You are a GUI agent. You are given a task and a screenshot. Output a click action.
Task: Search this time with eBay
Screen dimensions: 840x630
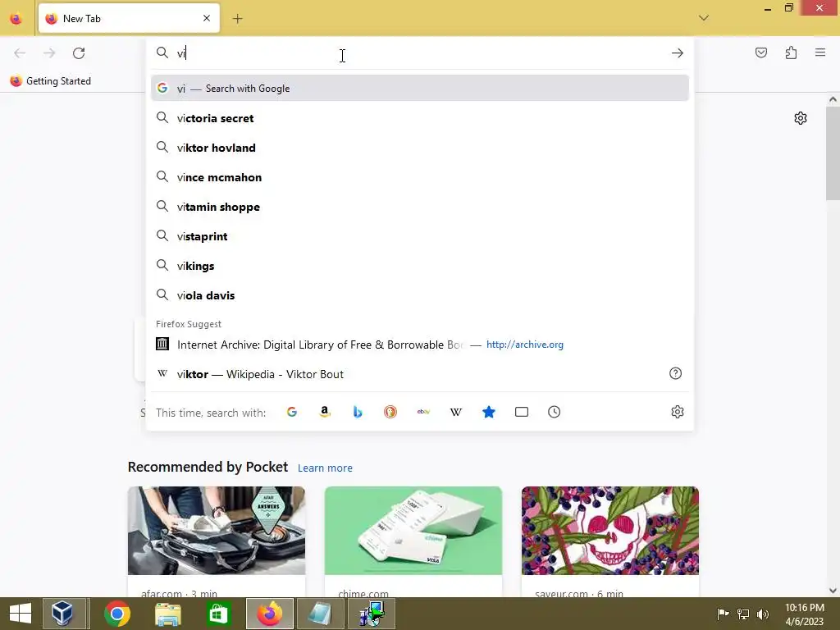pos(423,412)
